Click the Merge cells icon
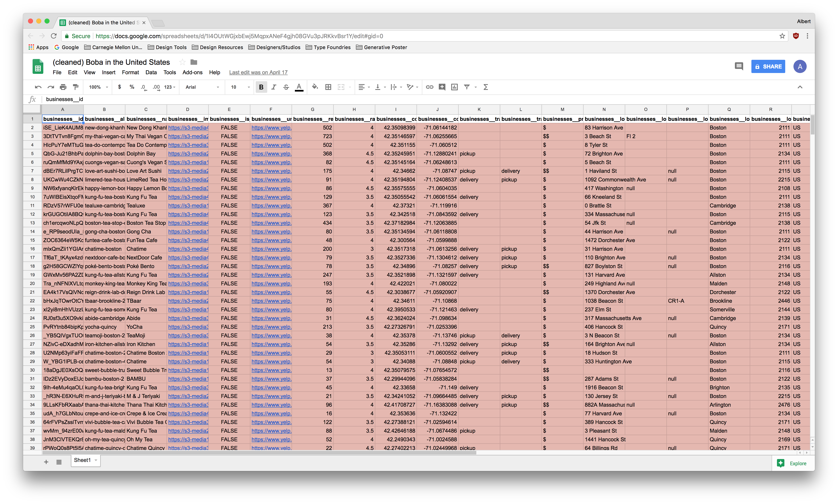Screen dimensions: 838x504 (341, 87)
